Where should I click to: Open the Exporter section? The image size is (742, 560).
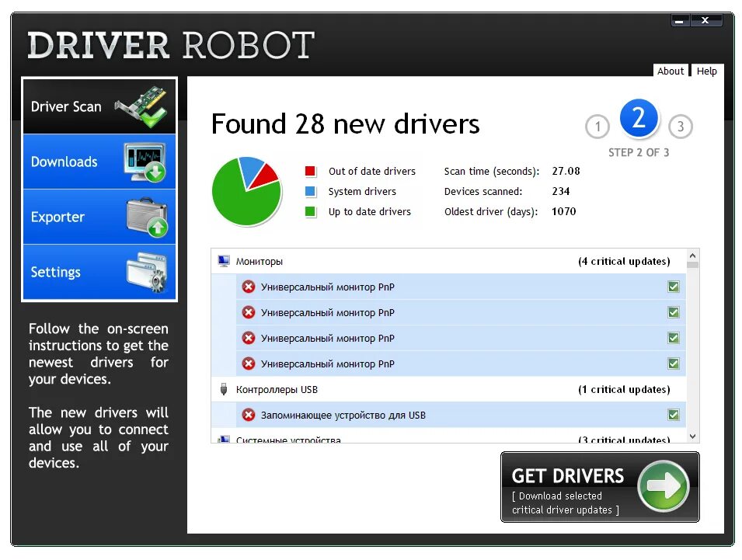(x=99, y=217)
